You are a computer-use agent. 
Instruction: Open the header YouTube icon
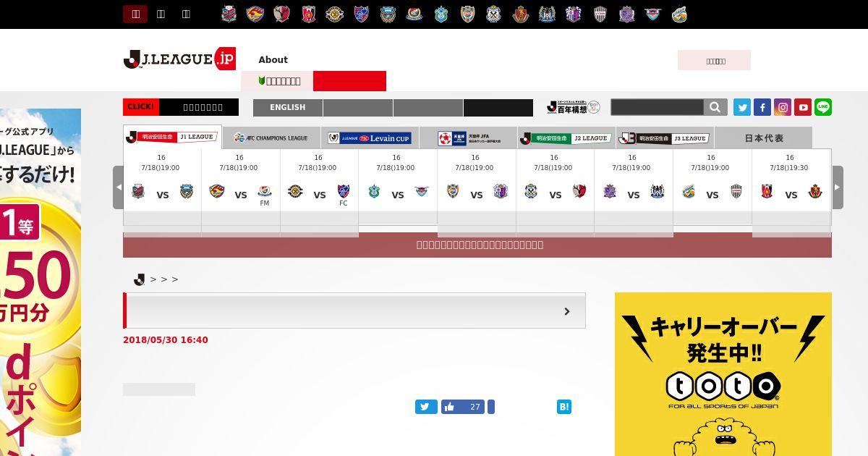(803, 107)
